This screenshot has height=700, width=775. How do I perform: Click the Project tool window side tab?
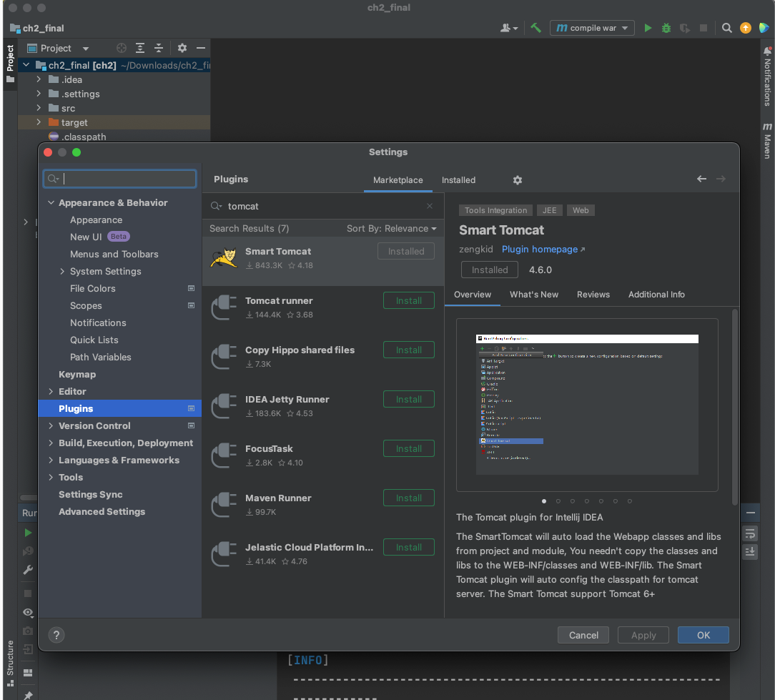click(10, 64)
